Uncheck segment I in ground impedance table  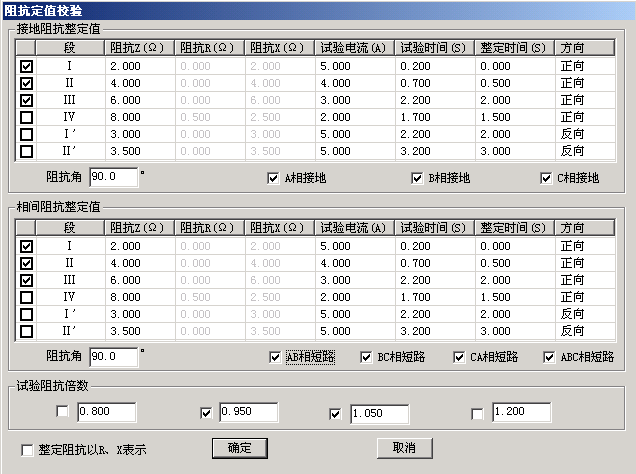coord(26,66)
